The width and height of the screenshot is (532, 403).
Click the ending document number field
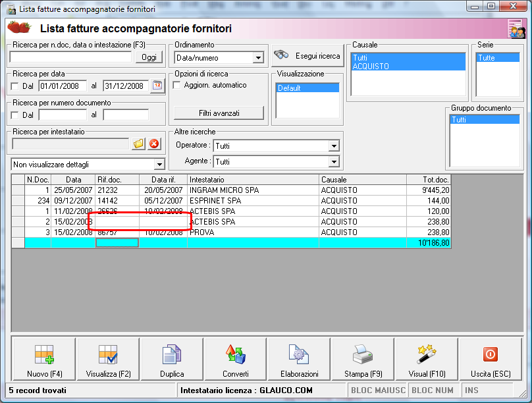point(126,115)
